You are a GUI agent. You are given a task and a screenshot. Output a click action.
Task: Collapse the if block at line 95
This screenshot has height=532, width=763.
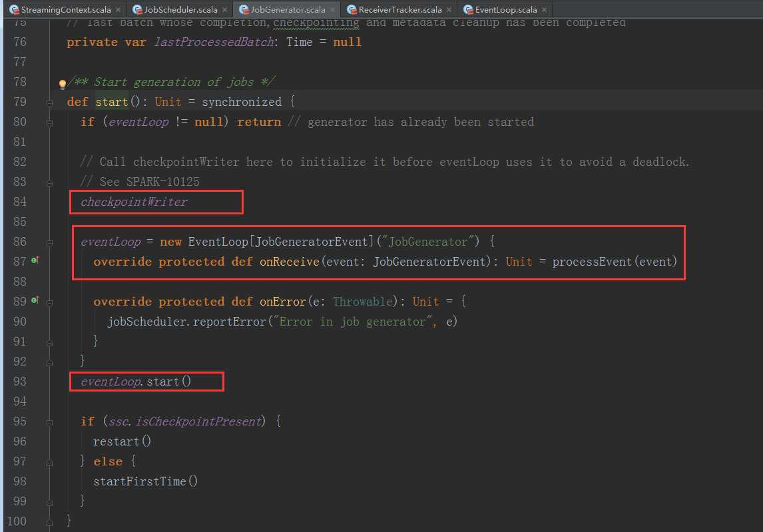pos(49,423)
